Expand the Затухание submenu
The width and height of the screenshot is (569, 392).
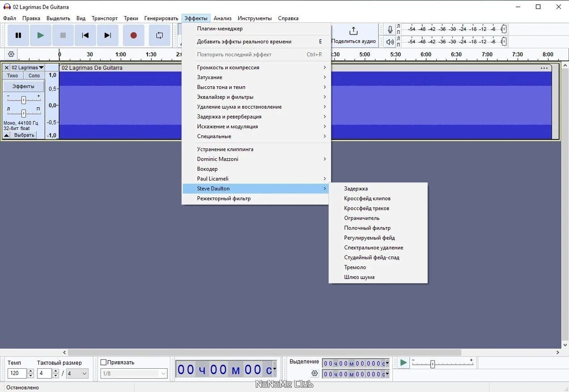click(x=256, y=77)
